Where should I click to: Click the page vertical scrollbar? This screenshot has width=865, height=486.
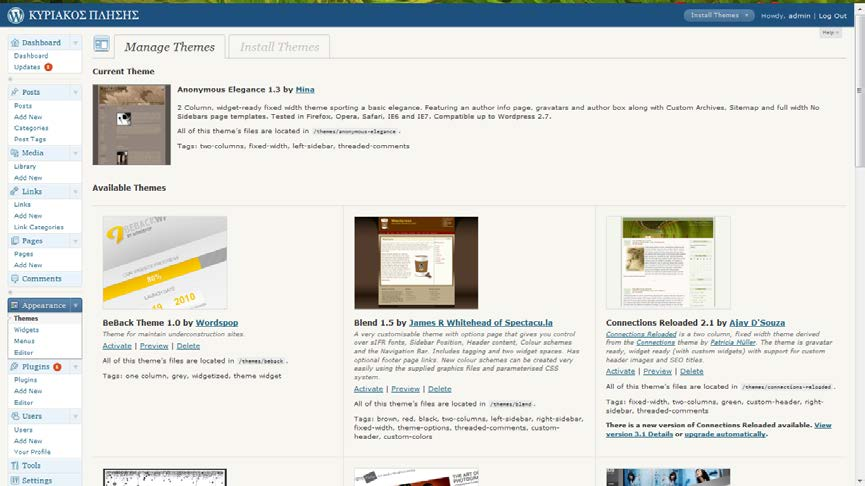[859, 91]
